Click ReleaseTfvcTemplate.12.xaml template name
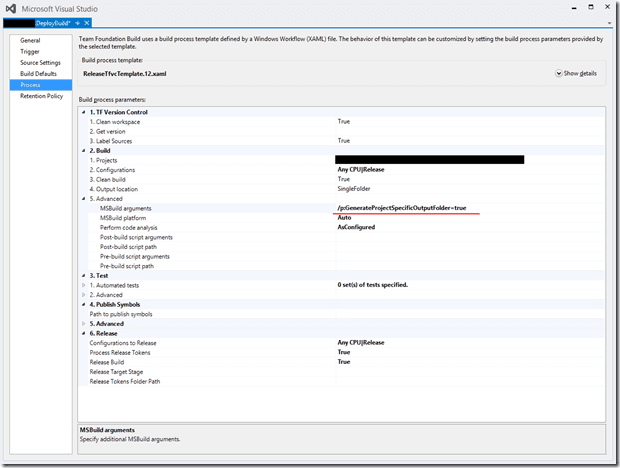 click(x=125, y=74)
